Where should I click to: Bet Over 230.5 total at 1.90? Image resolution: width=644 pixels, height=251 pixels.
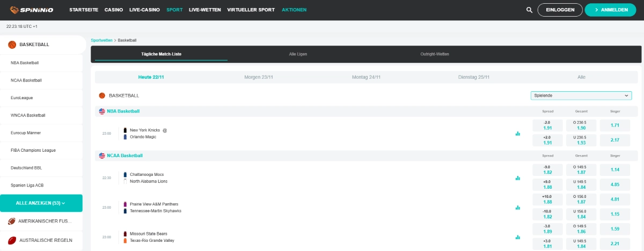(581, 125)
